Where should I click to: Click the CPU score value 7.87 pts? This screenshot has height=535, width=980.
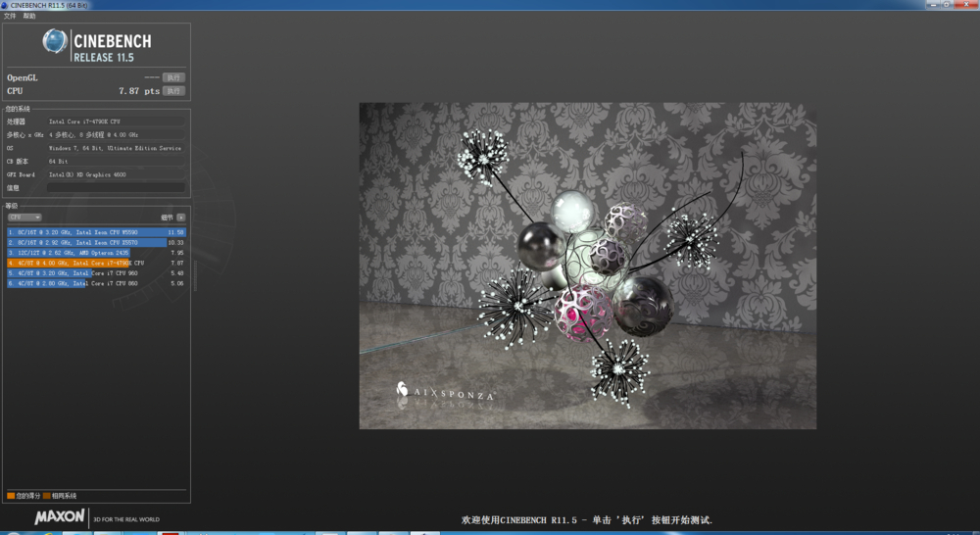(x=139, y=91)
